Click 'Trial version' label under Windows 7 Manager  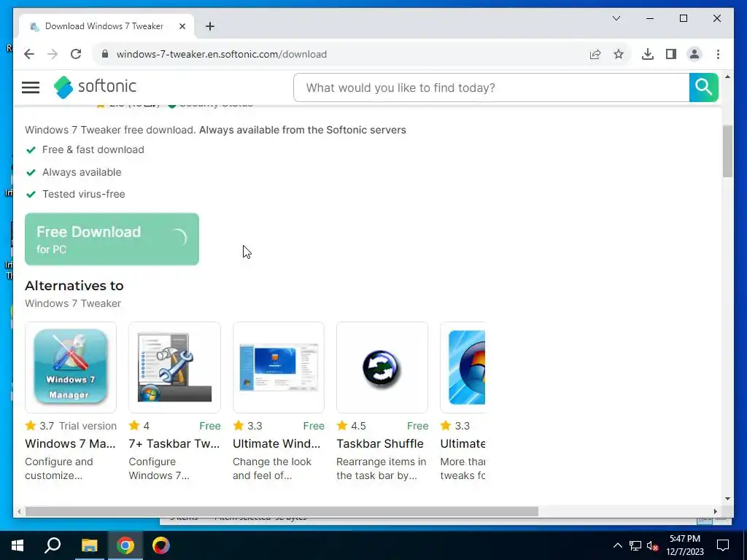[88, 426]
